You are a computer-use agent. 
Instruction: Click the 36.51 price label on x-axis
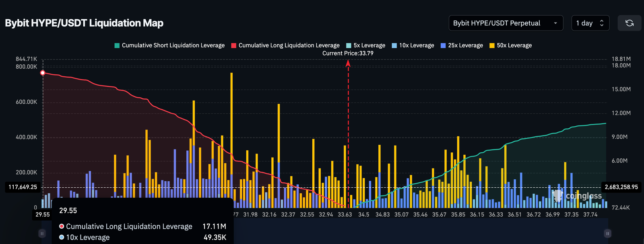click(x=515, y=215)
